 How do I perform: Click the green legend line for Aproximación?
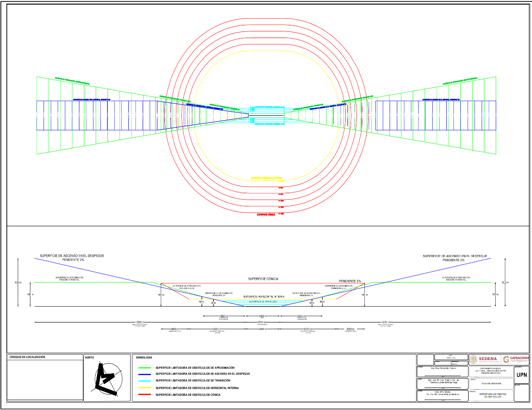tap(144, 368)
